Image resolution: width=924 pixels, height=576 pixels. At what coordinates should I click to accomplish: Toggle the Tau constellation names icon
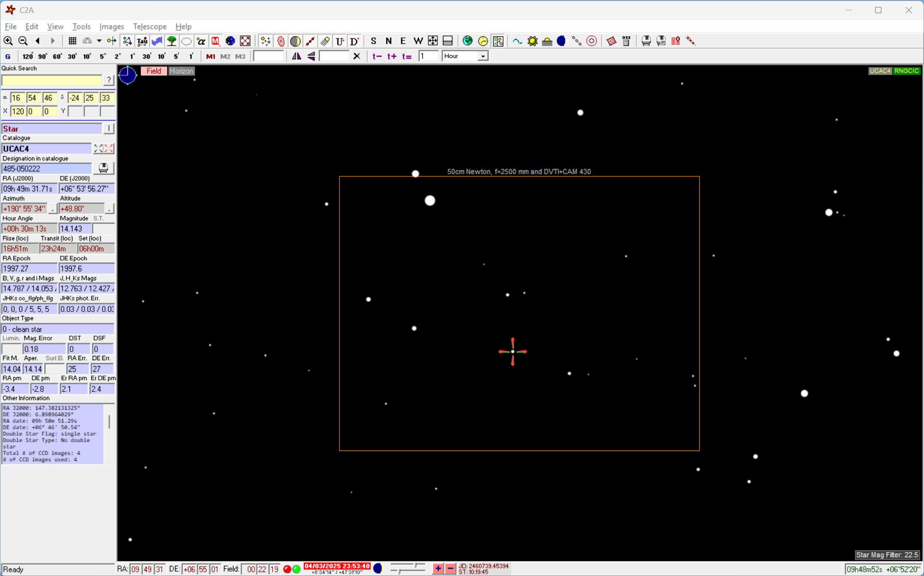(x=142, y=41)
